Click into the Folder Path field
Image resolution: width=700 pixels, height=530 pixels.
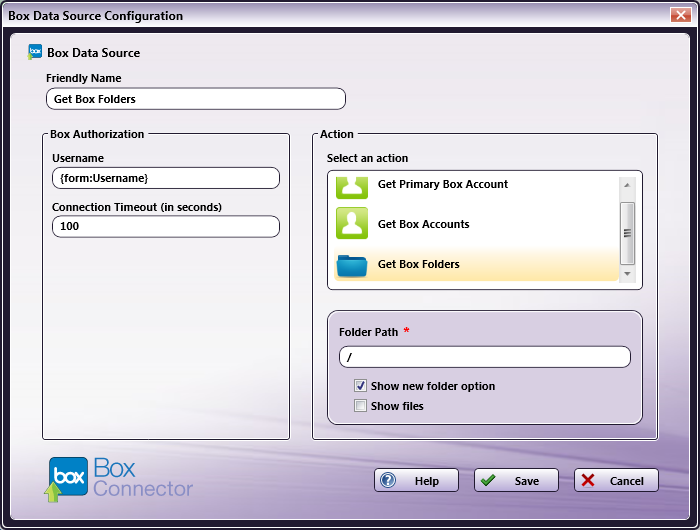pos(485,357)
